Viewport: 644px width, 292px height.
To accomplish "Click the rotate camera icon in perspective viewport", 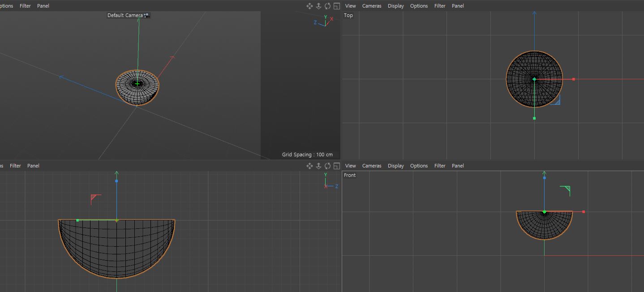I will 327,6.
